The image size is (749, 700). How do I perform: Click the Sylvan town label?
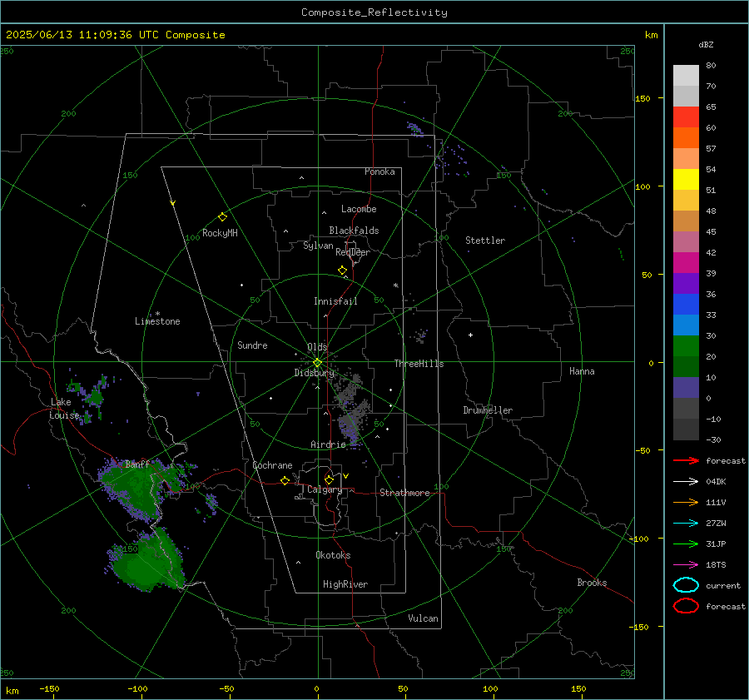tap(318, 246)
